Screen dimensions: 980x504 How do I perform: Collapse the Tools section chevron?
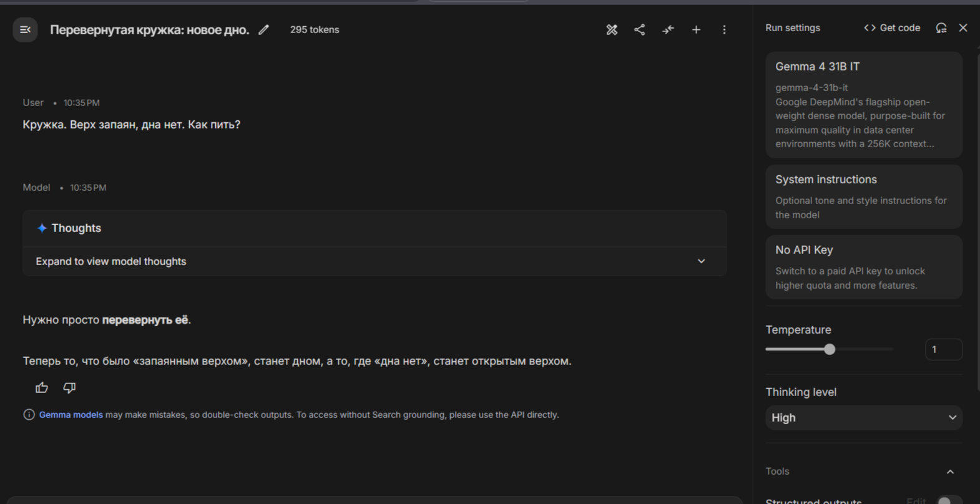point(950,472)
